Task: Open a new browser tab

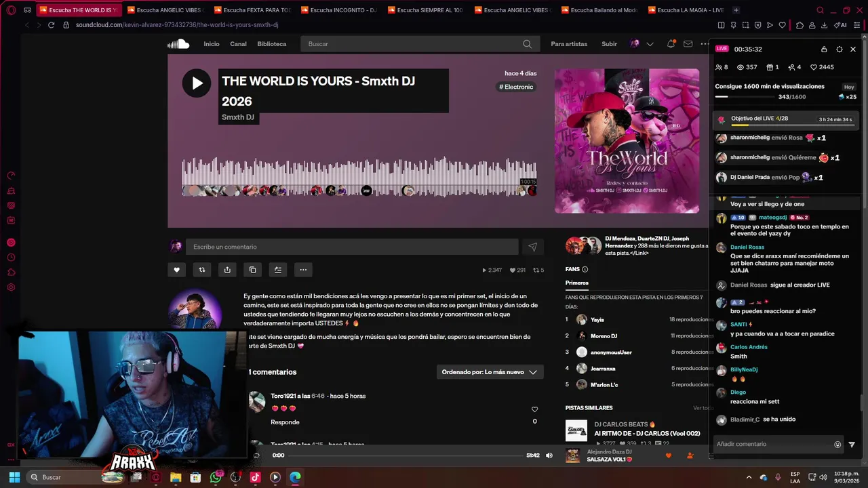Action: click(x=736, y=10)
